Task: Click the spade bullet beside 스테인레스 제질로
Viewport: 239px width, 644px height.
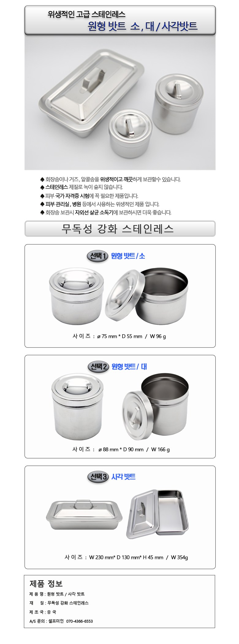Action: (42, 187)
